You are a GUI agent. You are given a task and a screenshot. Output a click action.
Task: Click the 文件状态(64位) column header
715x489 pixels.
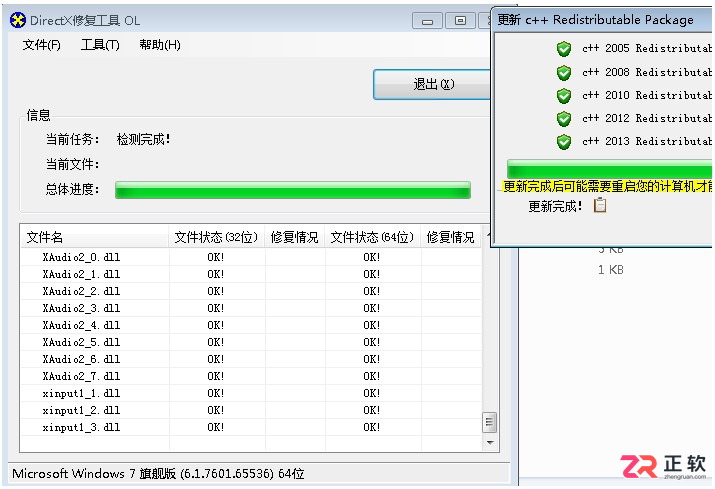[x=373, y=237]
